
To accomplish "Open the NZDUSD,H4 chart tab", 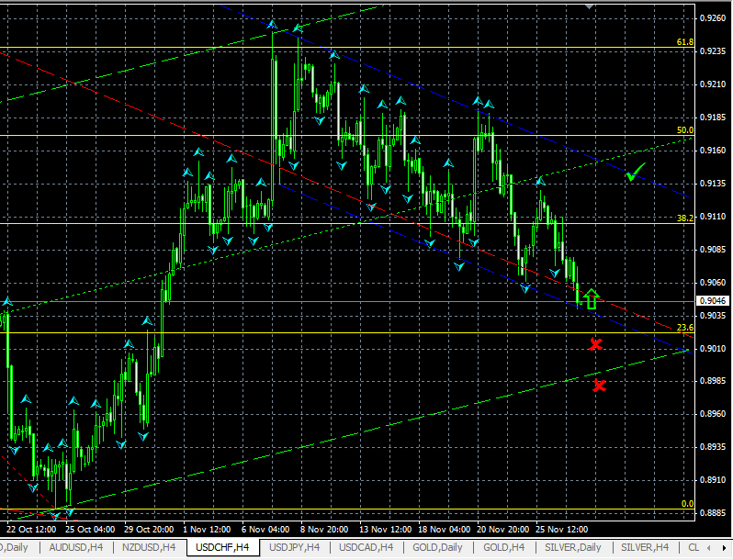I will click(149, 547).
